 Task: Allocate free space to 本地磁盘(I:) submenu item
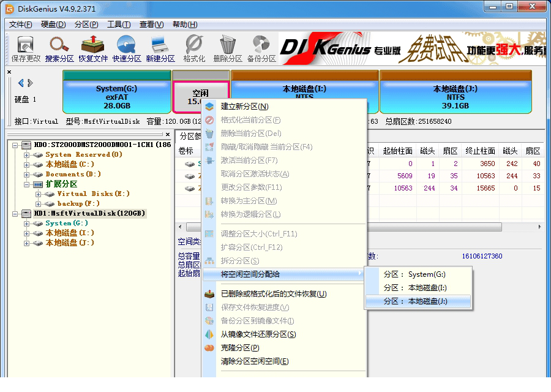click(418, 288)
